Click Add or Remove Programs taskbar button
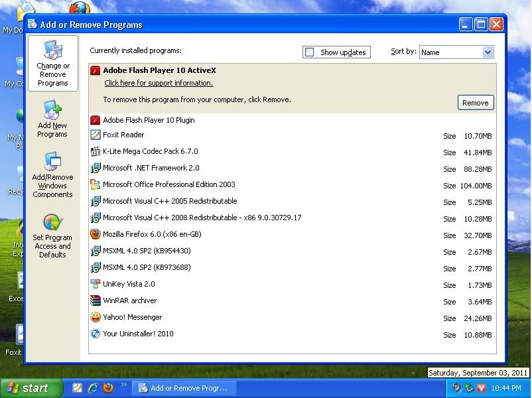Image resolution: width=532 pixels, height=398 pixels. pyautogui.click(x=184, y=388)
